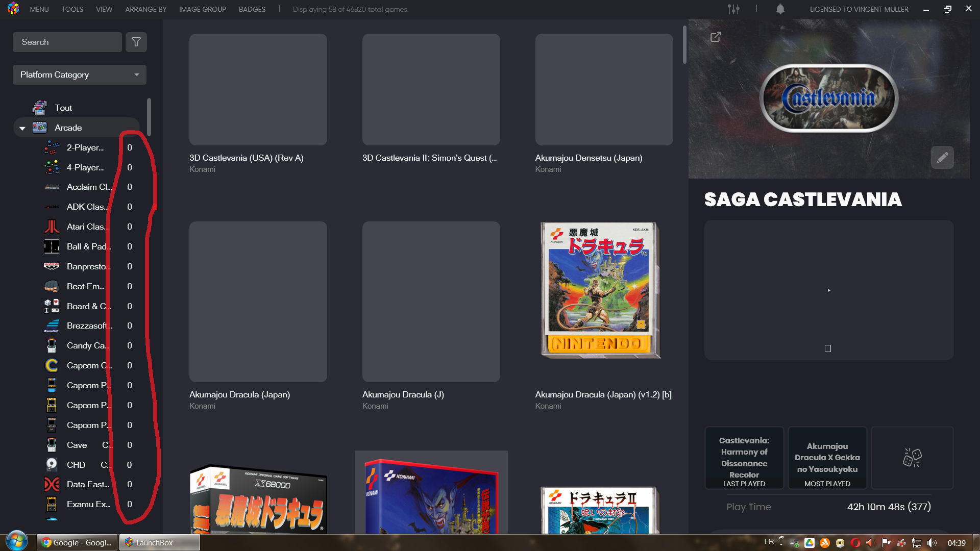Viewport: 980px width, 551px height.
Task: Select the CHD platform icon
Action: tap(52, 465)
